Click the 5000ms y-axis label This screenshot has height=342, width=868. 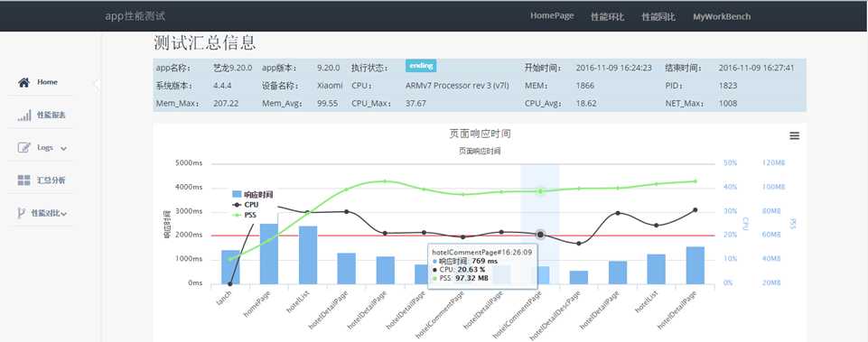pos(189,163)
